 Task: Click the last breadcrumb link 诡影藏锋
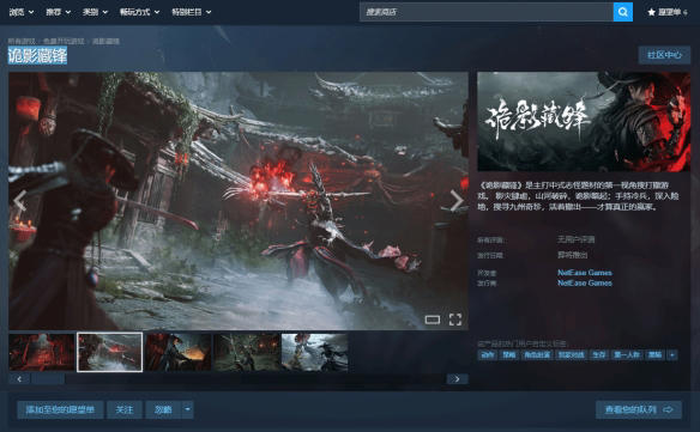click(106, 41)
